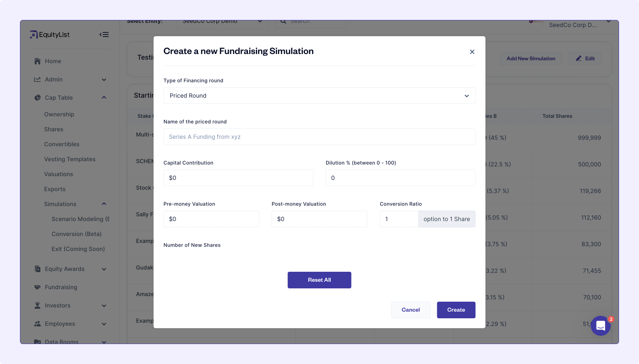Select the Home icon in the sidebar
The height and width of the screenshot is (364, 639).
pos(37,61)
